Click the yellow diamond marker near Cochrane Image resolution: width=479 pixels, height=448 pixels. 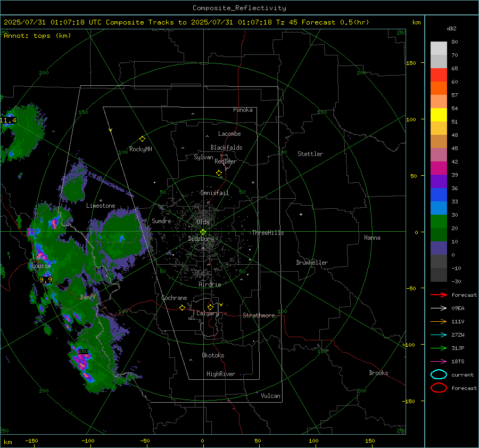(x=183, y=308)
